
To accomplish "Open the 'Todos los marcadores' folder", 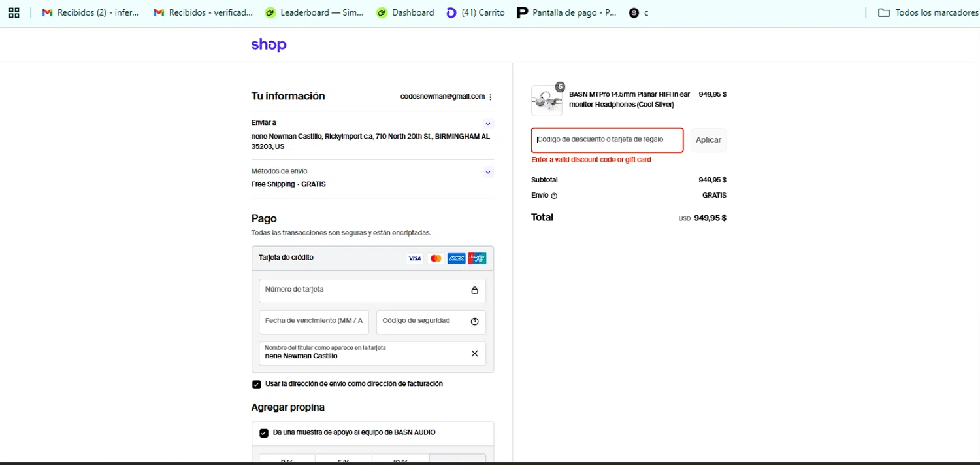I will point(928,12).
